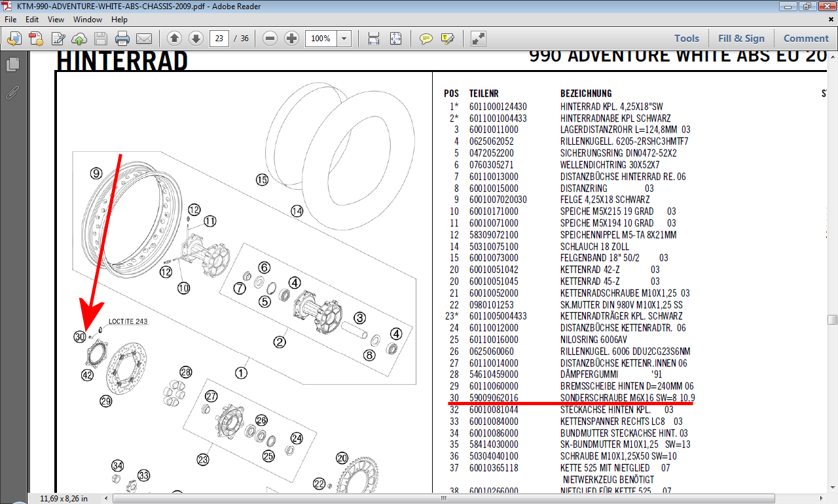This screenshot has width=838, height=504.
Task: Select the Highlight text tool
Action: pos(448,39)
